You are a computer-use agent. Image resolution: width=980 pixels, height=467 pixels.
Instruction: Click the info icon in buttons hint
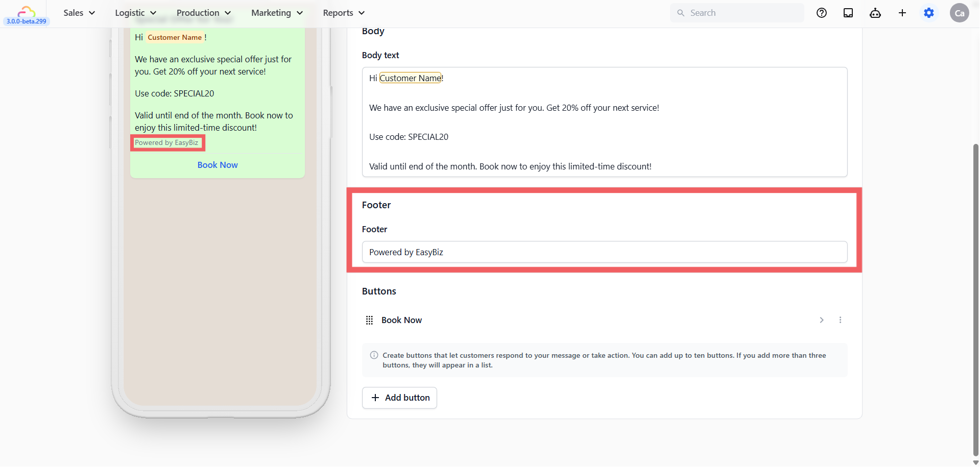pos(374,355)
